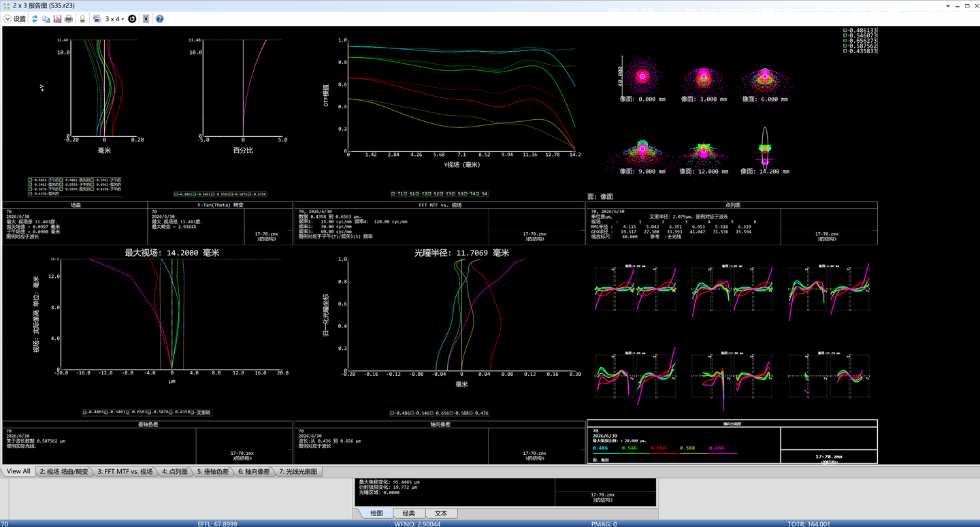The height and width of the screenshot is (527, 980).
Task: Click the WFNO: 2.90044 status bar entry
Action: (x=417, y=524)
